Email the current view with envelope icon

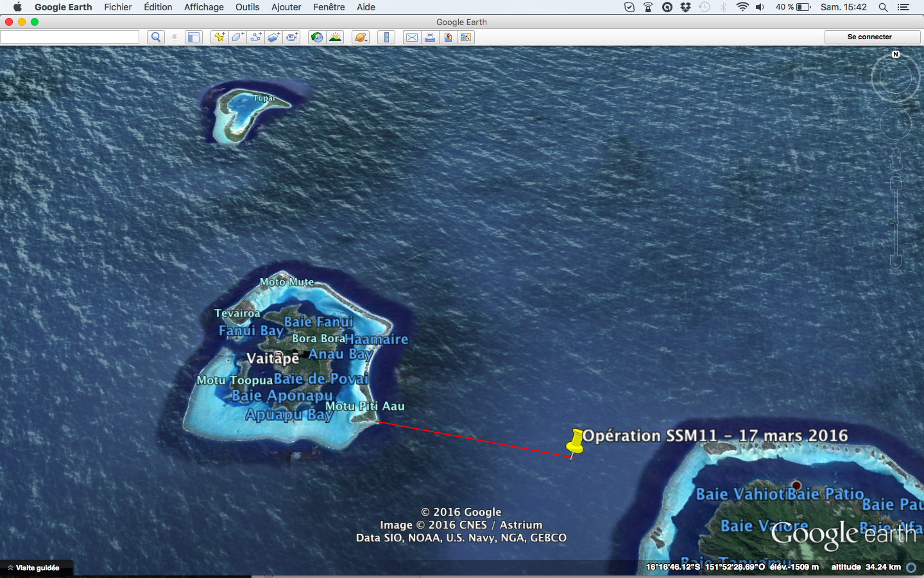412,37
